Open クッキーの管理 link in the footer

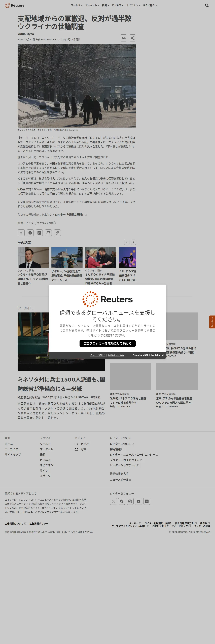coord(202,526)
